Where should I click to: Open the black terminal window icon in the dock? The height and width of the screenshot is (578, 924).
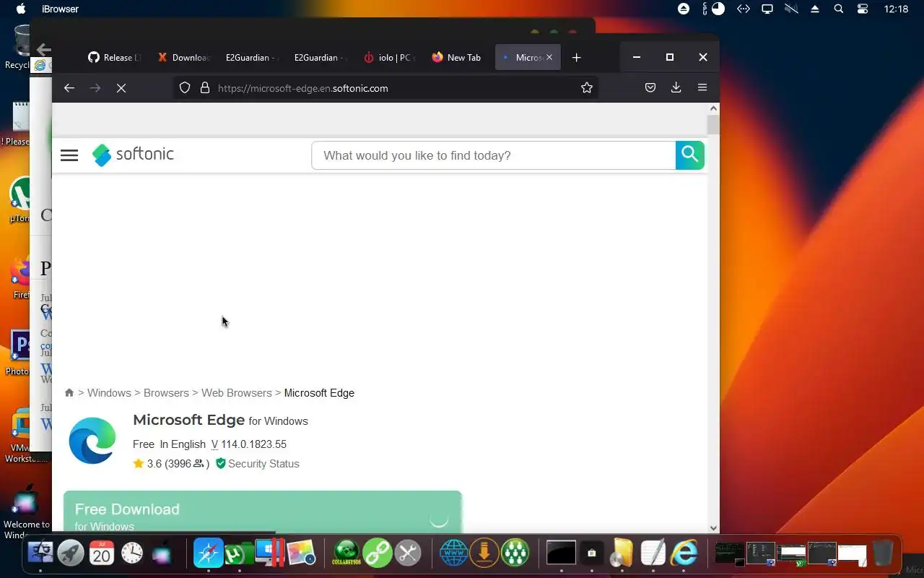click(561, 553)
